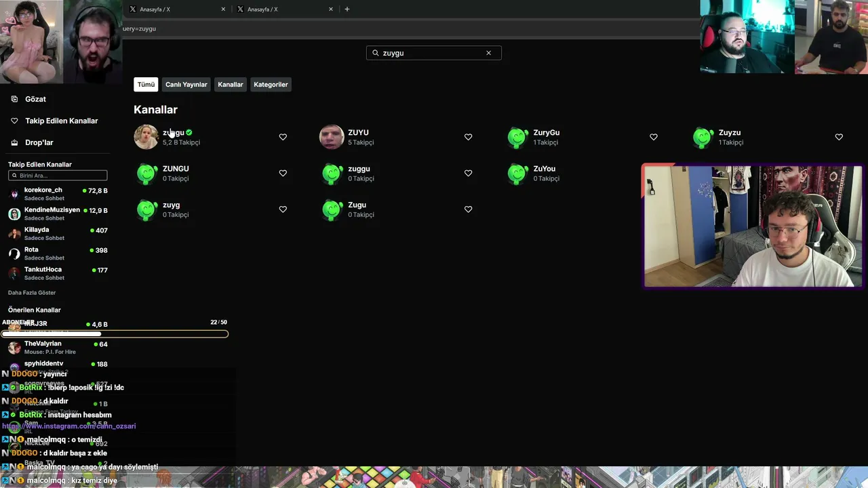Follow zuggu with the heart button
This screenshot has height=488, width=868.
point(468,173)
